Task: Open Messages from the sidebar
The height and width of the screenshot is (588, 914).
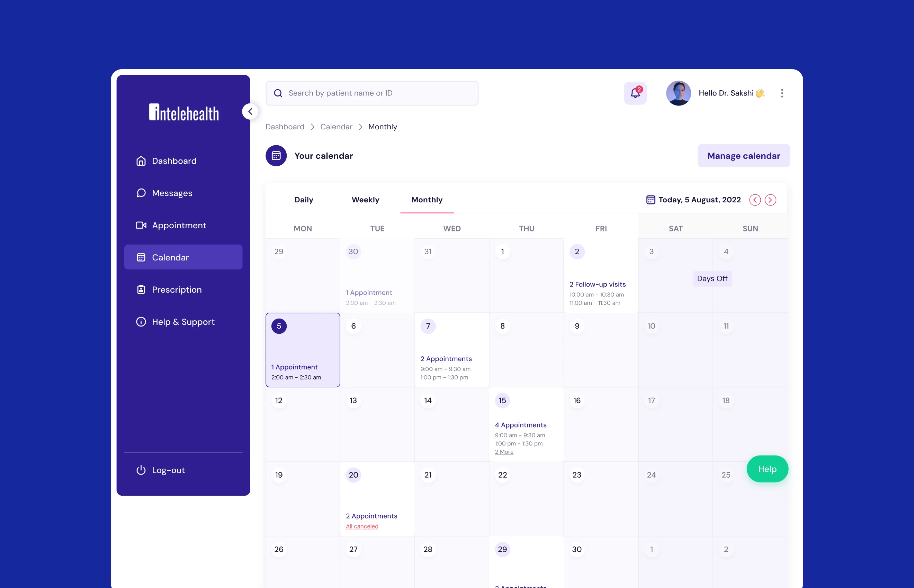Action: 172,193
